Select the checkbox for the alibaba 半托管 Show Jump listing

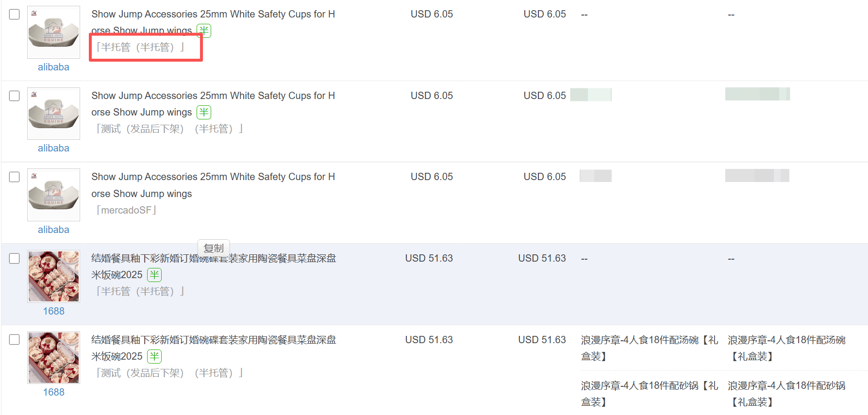[x=15, y=14]
